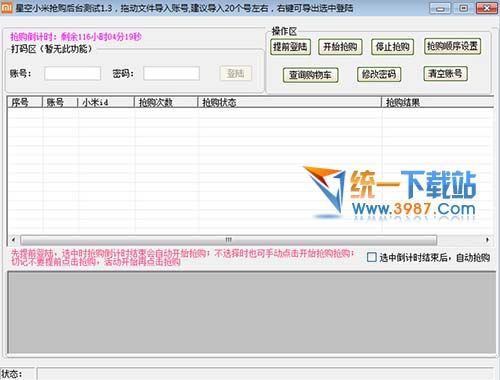Image resolution: width=500 pixels, height=380 pixels.
Task: Maximize the window
Action: tap(463, 8)
